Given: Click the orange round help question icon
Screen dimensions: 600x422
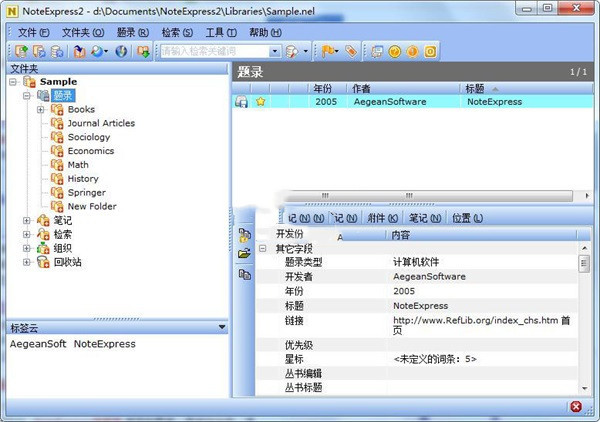Looking at the screenshot, I should [x=395, y=51].
